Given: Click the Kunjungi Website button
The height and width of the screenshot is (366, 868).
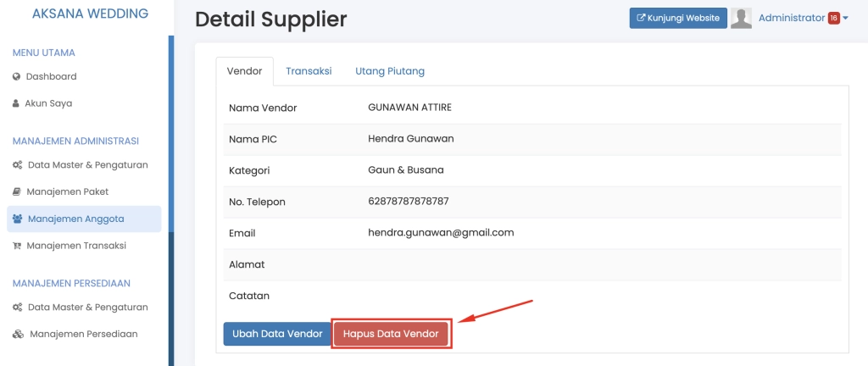Looking at the screenshot, I should coord(678,19).
